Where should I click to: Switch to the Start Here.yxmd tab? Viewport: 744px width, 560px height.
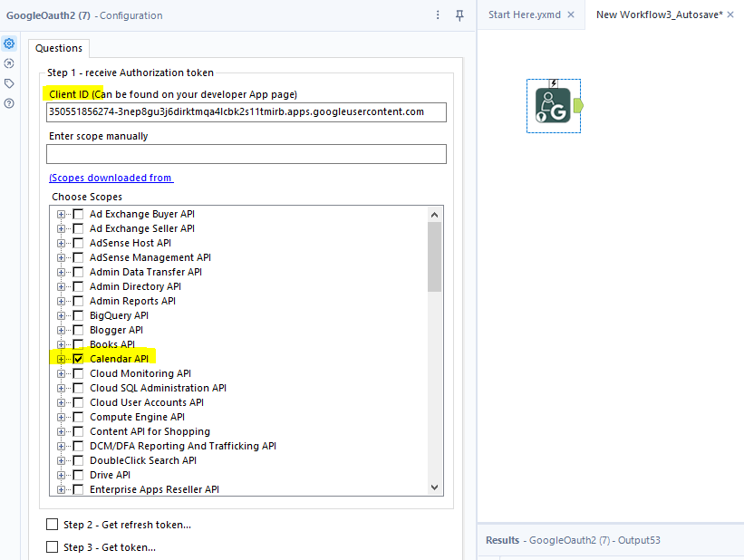pyautogui.click(x=525, y=14)
